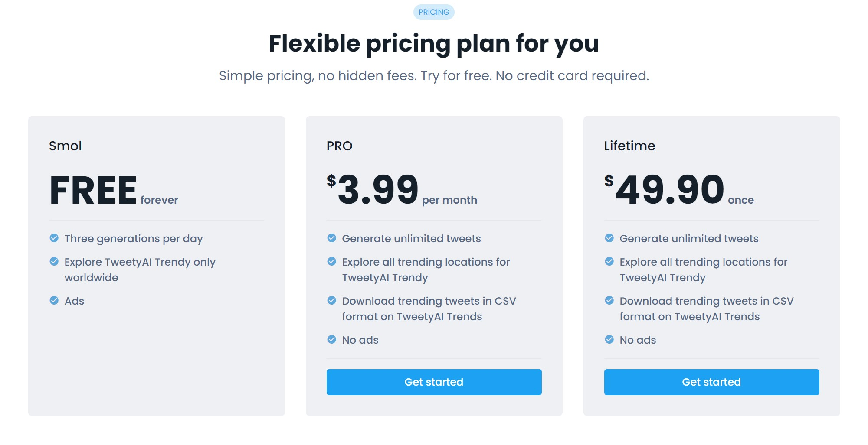Click Lifetime checkmark beside Explore all trending locations
The height and width of the screenshot is (445, 868).
click(x=609, y=261)
